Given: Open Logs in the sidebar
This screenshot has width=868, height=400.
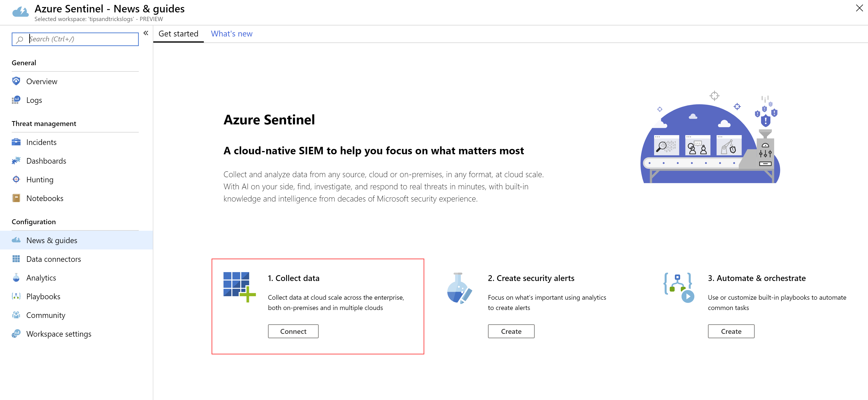Looking at the screenshot, I should 77,100.
